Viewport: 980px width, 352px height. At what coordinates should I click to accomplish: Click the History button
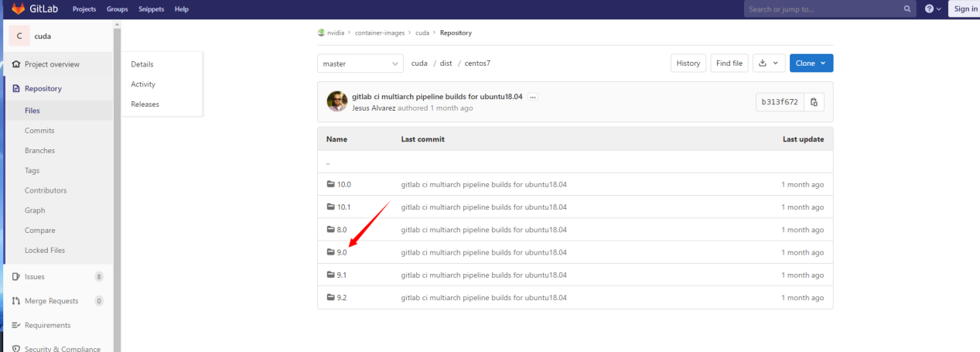pos(688,63)
